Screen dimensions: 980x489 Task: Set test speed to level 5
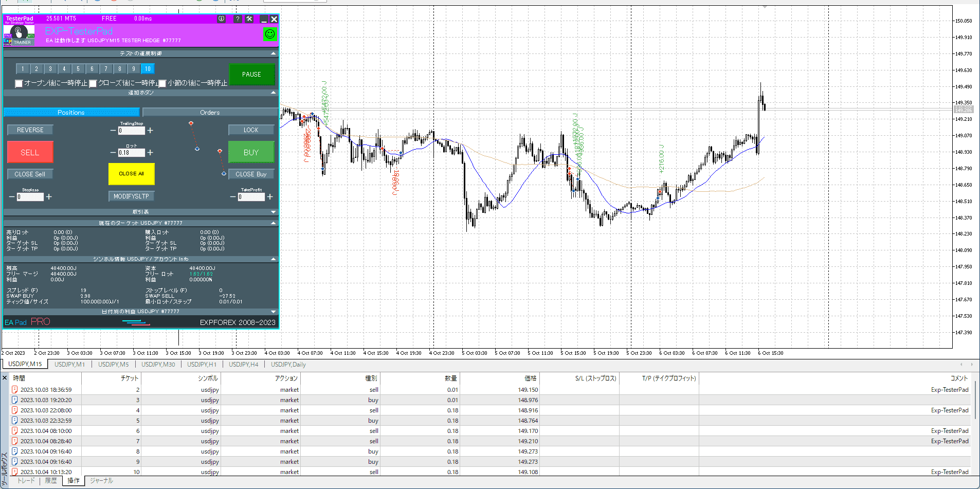[x=78, y=69]
